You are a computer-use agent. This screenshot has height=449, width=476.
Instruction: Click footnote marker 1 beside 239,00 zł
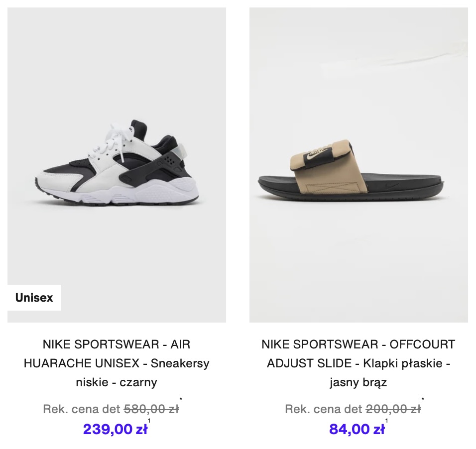click(x=149, y=421)
